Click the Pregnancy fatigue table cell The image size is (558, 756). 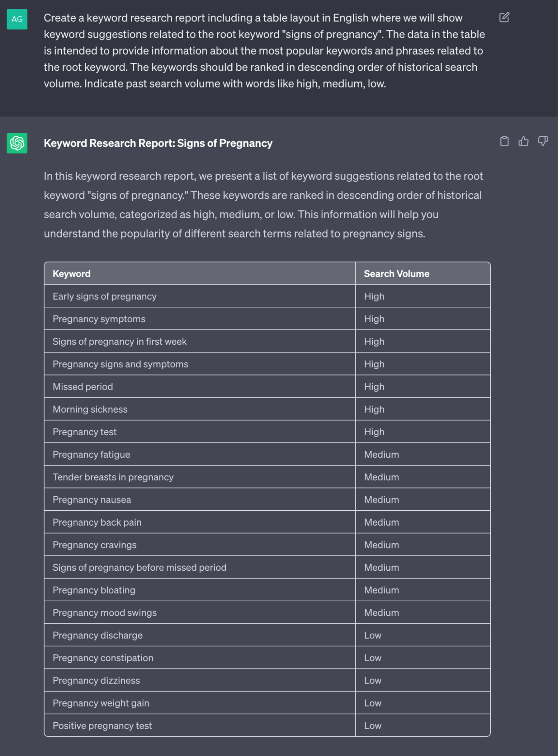(x=200, y=455)
